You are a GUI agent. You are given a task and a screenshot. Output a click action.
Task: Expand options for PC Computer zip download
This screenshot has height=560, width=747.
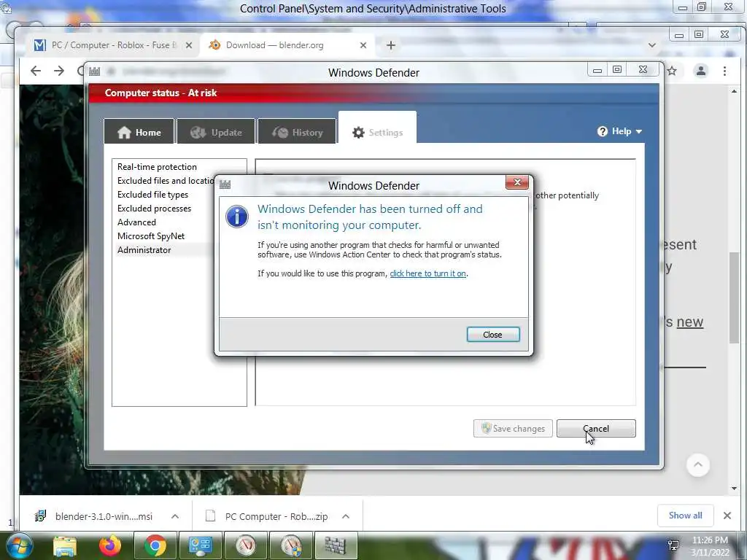point(346,516)
